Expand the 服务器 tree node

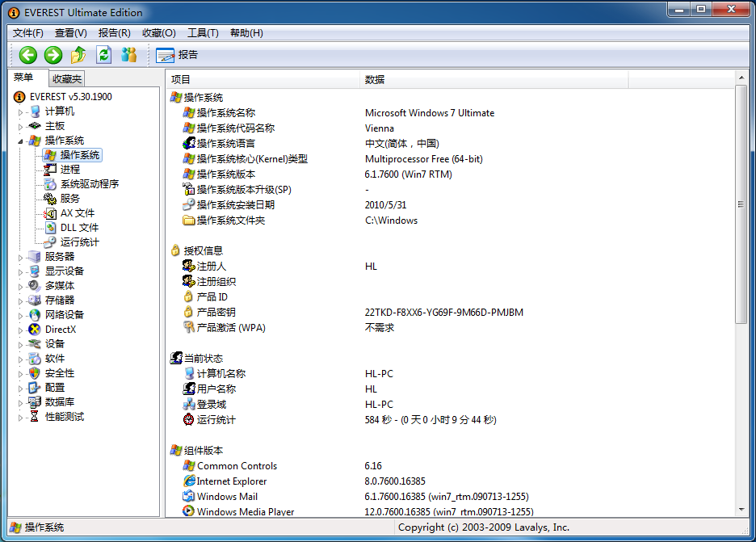pyautogui.click(x=20, y=258)
